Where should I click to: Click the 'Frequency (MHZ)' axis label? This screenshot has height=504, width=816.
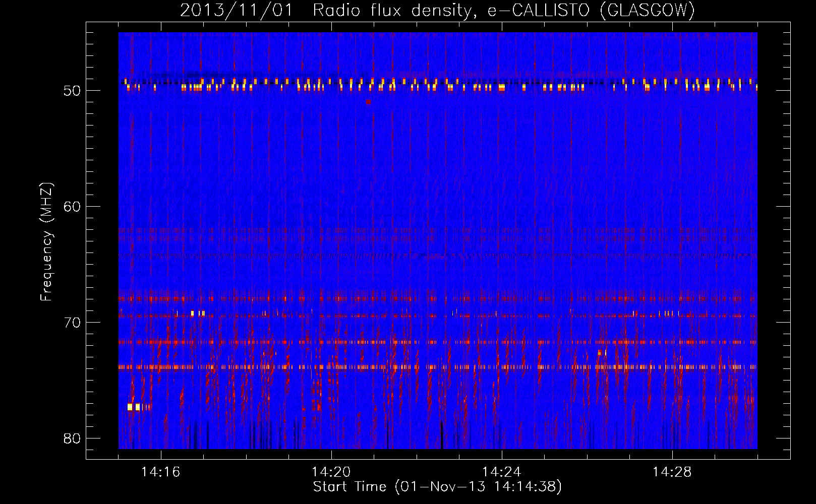point(46,242)
